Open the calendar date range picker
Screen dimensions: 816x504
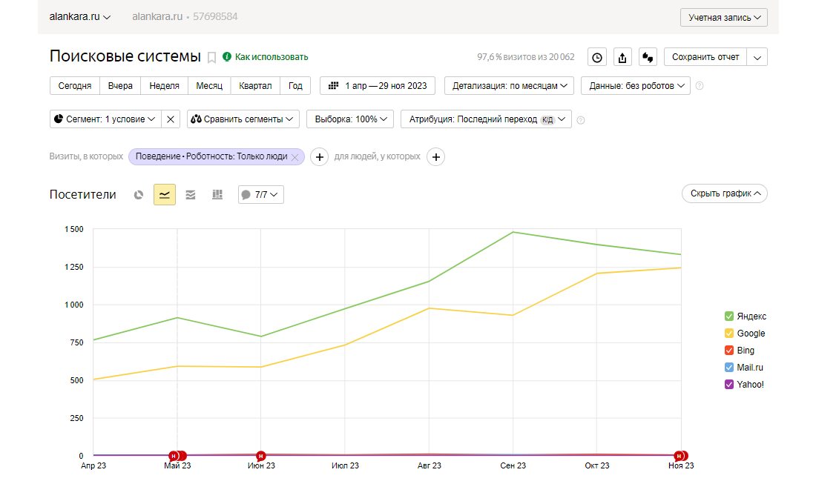pos(378,86)
